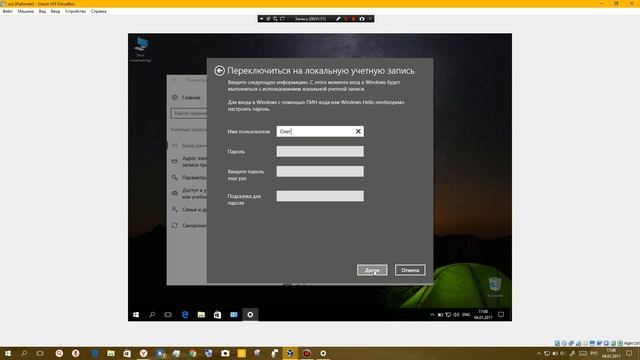
Task: Open Store from guest taskbar
Action: point(217,315)
